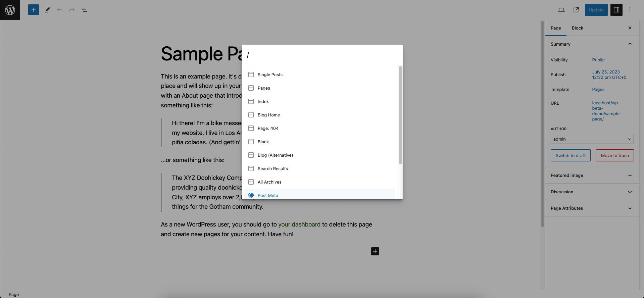Screen dimensions: 644x298
Task: Select highlighted Post Meta entry
Action: (x=319, y=194)
